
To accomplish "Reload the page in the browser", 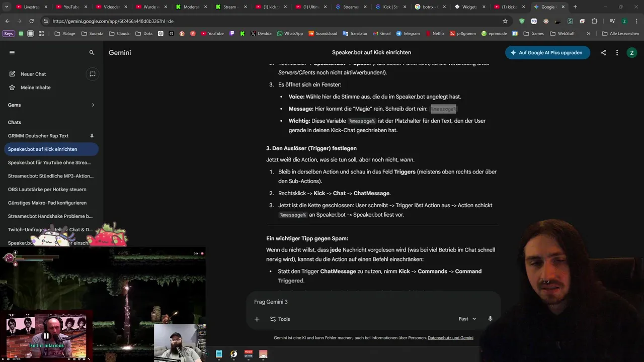I will (x=31, y=21).
